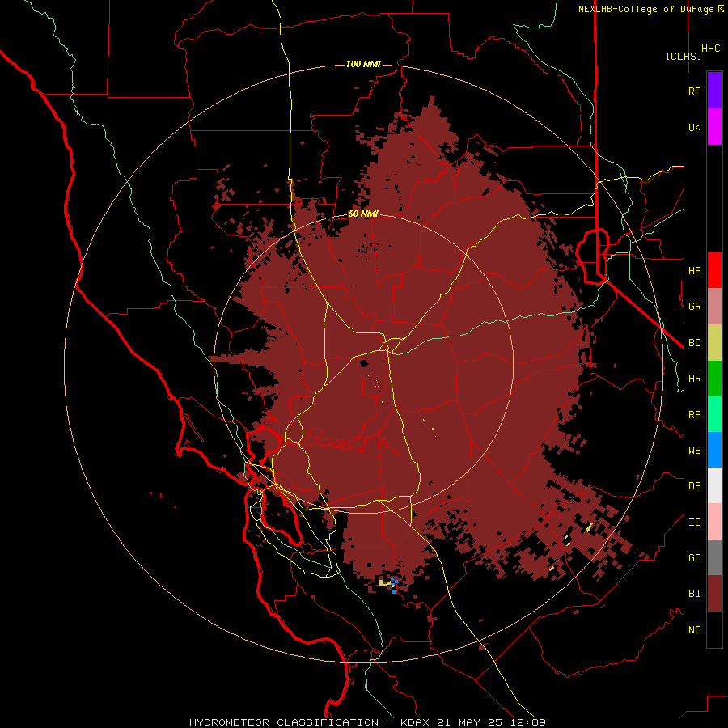Click the 'UK' legend label
Viewport: 728px width, 728px height.
(694, 127)
